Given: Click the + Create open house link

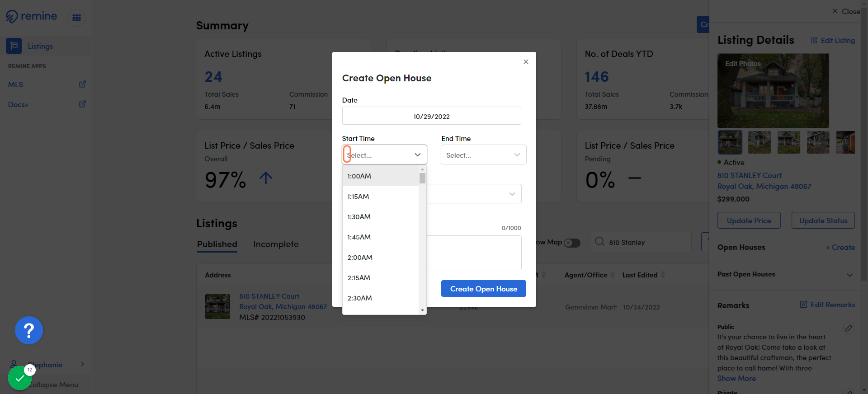Looking at the screenshot, I should click(840, 248).
